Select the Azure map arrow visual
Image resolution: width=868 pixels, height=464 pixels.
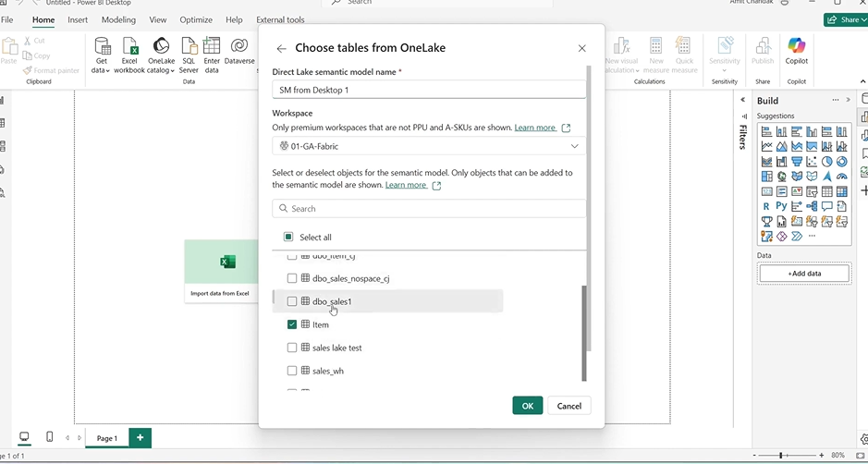click(826, 177)
